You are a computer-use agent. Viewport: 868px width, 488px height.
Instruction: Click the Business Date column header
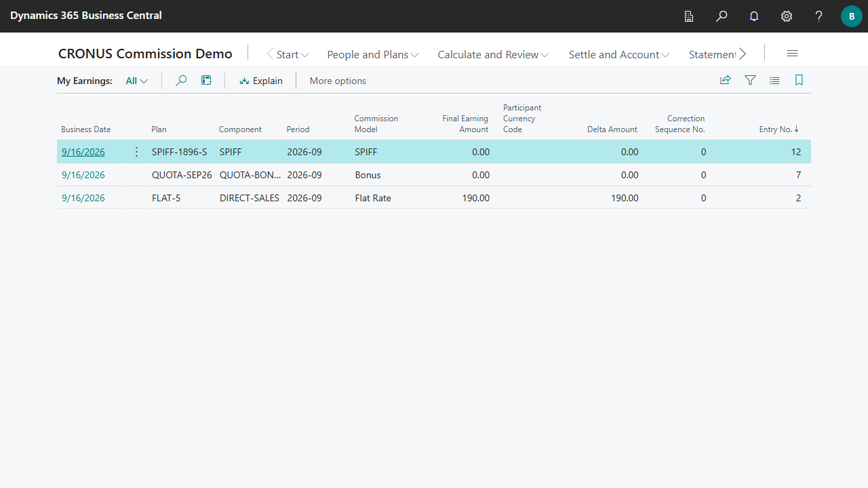tap(86, 129)
